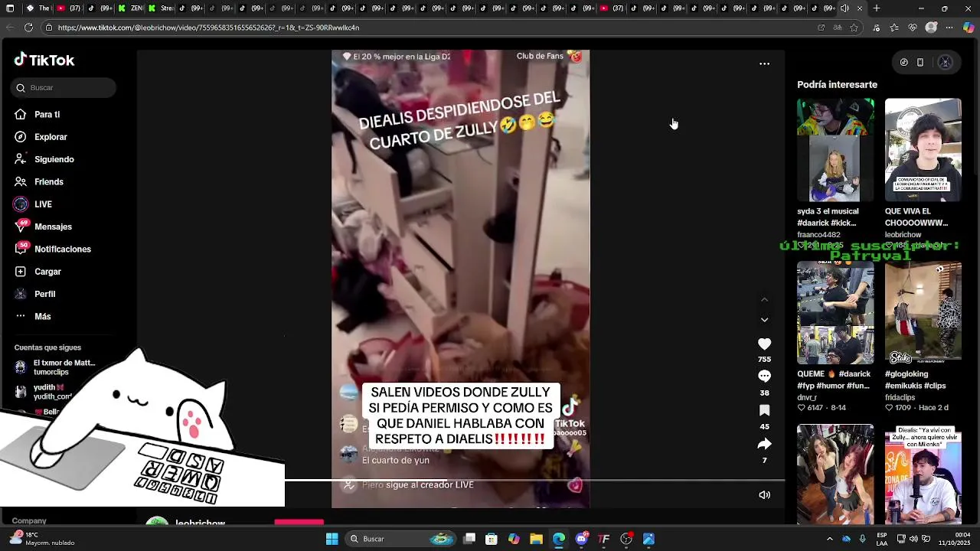The image size is (980, 551).
Task: Go back with browser back arrow
Action: 9,28
